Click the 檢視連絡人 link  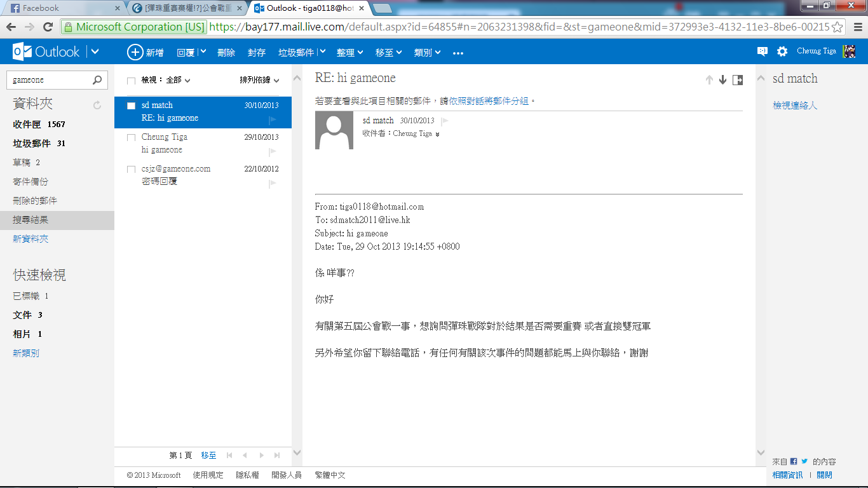click(x=794, y=105)
